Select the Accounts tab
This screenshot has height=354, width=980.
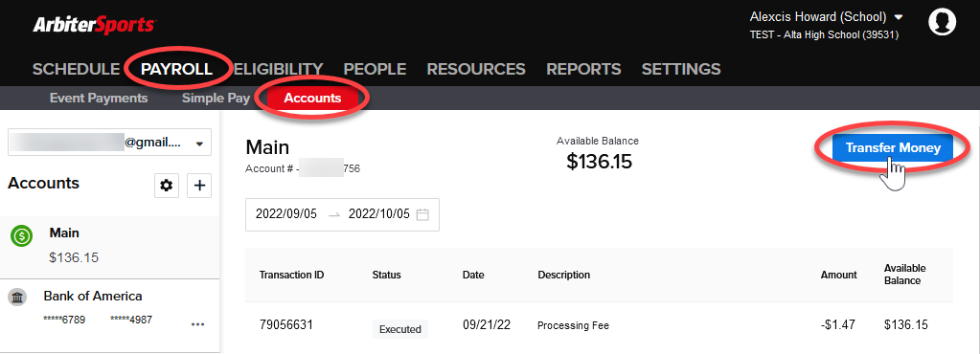click(x=312, y=98)
